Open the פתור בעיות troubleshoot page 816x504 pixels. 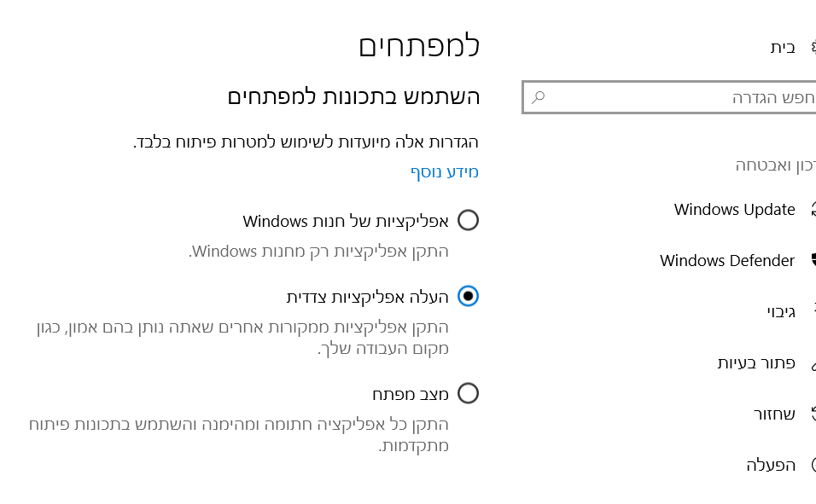click(755, 362)
